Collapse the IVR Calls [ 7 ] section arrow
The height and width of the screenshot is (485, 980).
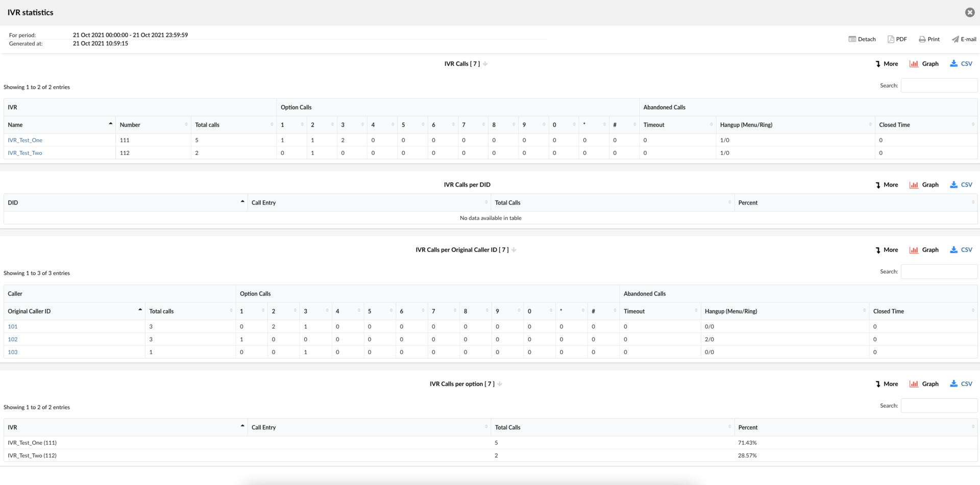[485, 64]
